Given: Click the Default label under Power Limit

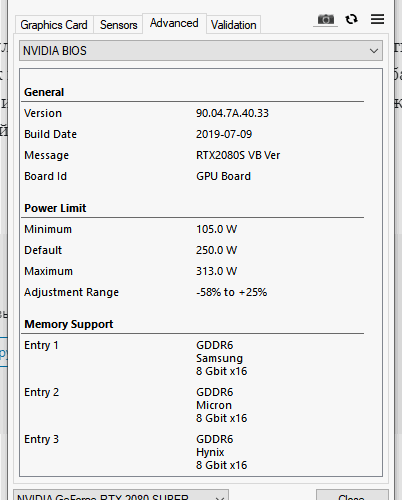Looking at the screenshot, I should tap(43, 250).
